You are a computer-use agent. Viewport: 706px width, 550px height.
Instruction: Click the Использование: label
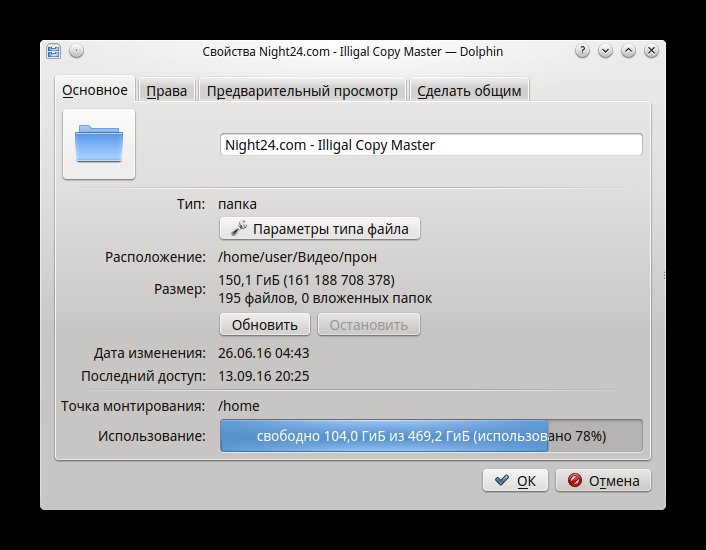(x=152, y=436)
